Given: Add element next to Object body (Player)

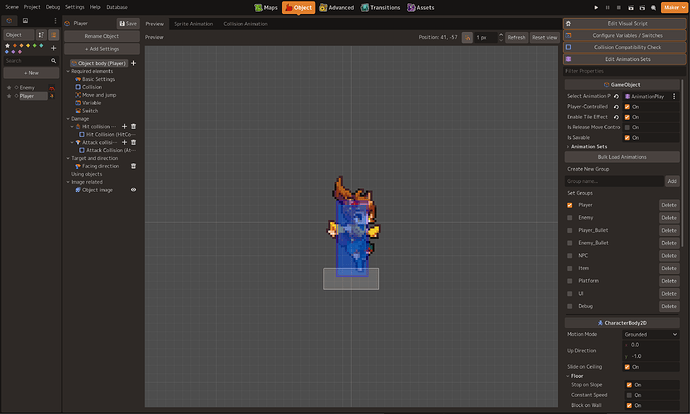Looking at the screenshot, I should pos(133,63).
